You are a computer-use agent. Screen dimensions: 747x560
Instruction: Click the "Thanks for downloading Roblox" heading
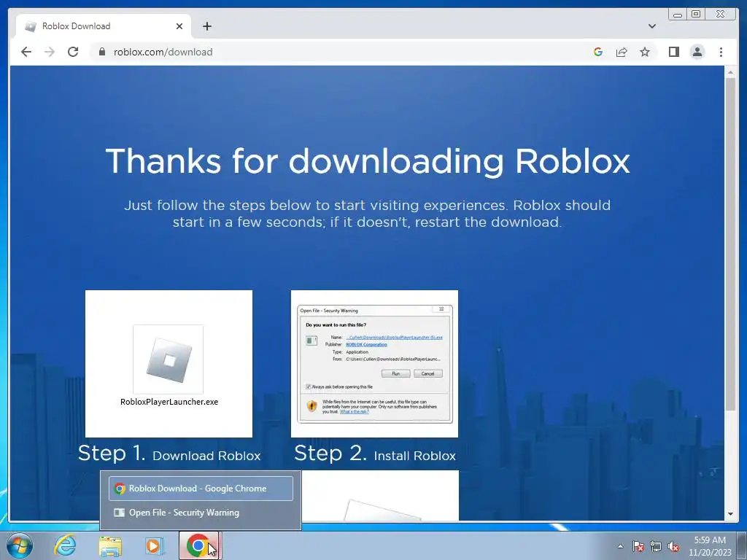coord(368,161)
